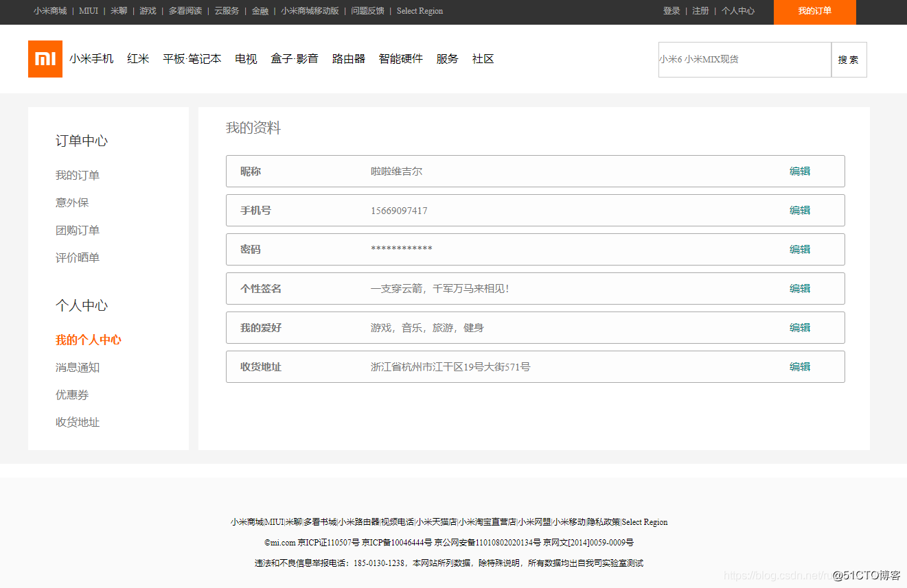This screenshot has width=907, height=588.
Task: Open footer link 小米淘宝直营店
Action: [x=487, y=522]
